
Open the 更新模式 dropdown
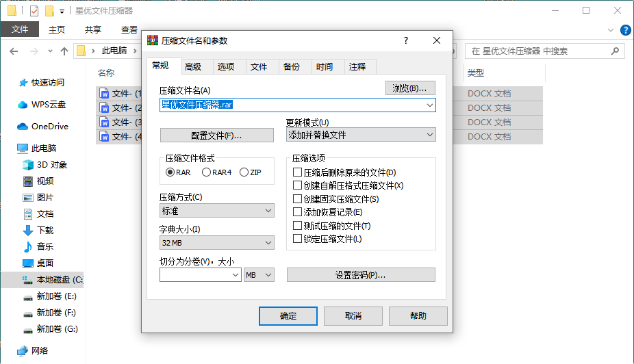361,135
